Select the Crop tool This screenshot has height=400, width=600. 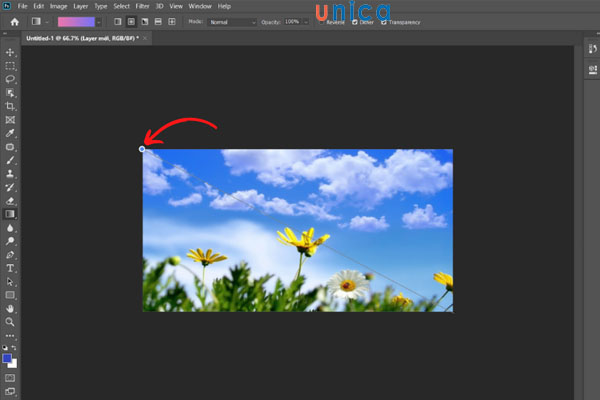tap(10, 106)
